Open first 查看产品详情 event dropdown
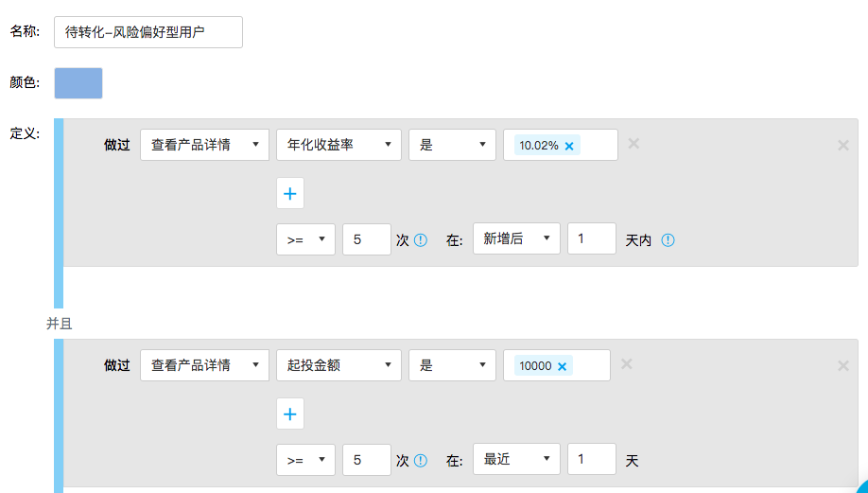Screen dimensions: 868x493 point(205,145)
